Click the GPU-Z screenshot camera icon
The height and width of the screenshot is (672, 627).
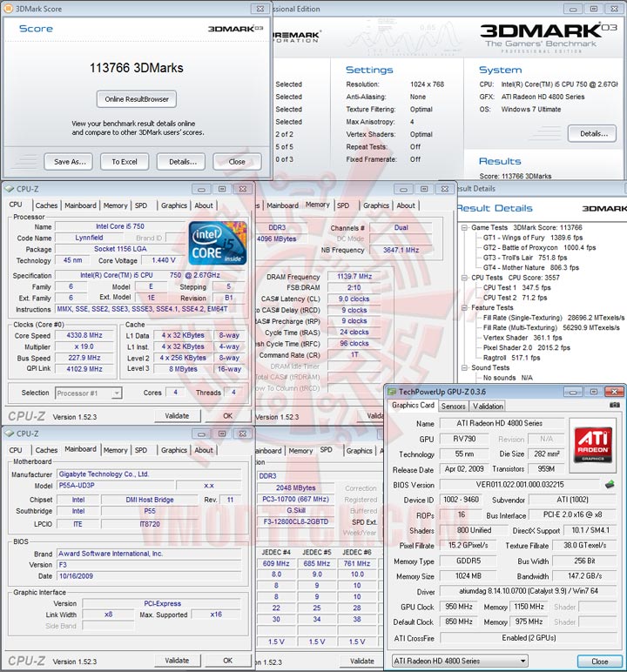(x=614, y=405)
